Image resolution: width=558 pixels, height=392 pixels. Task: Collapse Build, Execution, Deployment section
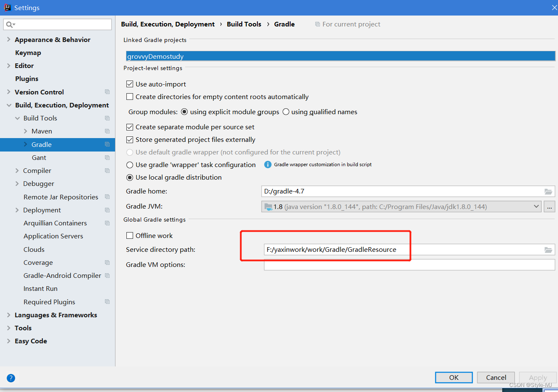[x=9, y=105]
